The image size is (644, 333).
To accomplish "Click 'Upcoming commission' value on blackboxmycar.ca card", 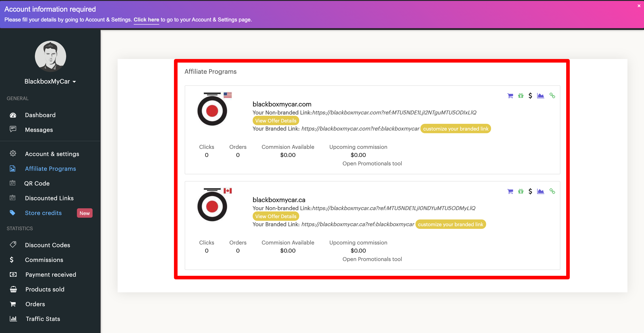I will tap(358, 251).
